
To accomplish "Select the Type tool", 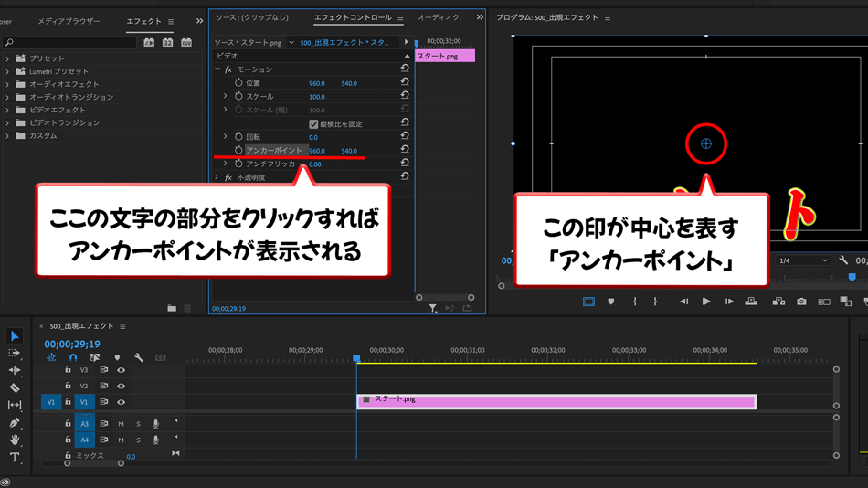I will 15,457.
